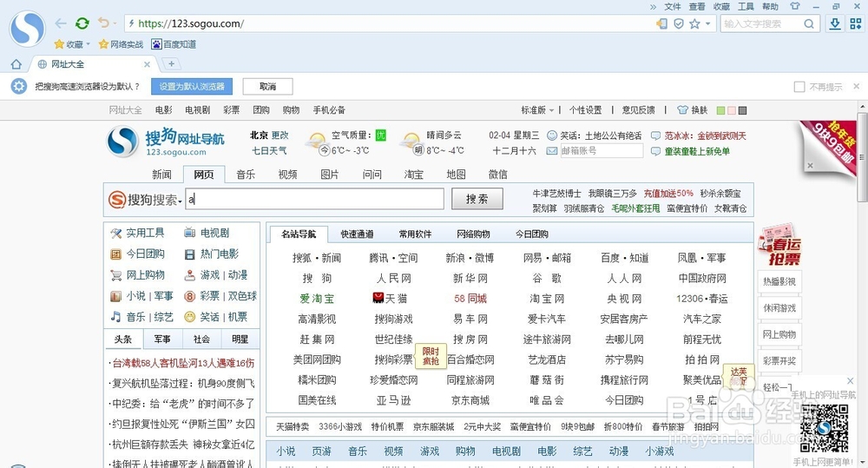The height and width of the screenshot is (468, 868).
Task: Reload the page with the green refresh icon
Action: point(82,23)
